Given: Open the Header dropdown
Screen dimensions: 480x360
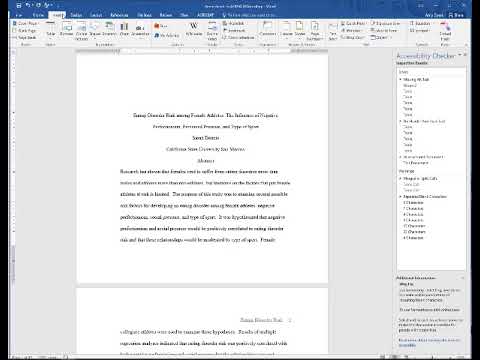Looking at the screenshot, I should (x=286, y=29).
